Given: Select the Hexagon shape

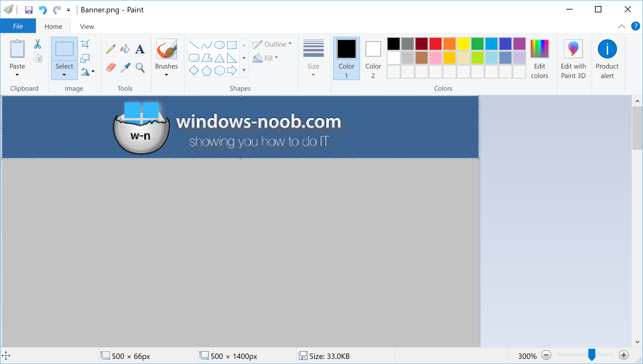Looking at the screenshot, I should [x=220, y=70].
